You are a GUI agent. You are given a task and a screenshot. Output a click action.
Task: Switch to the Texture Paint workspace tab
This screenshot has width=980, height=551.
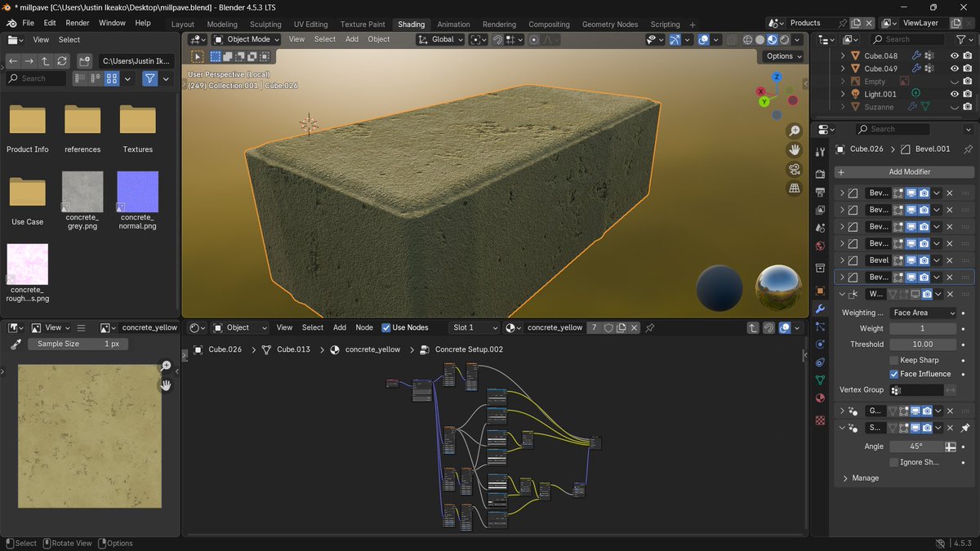tap(362, 24)
